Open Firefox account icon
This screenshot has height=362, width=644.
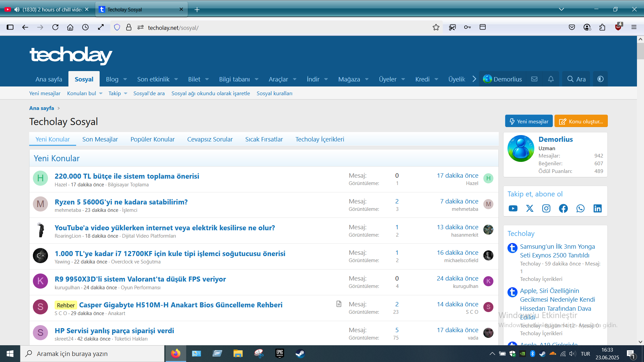pyautogui.click(x=587, y=27)
